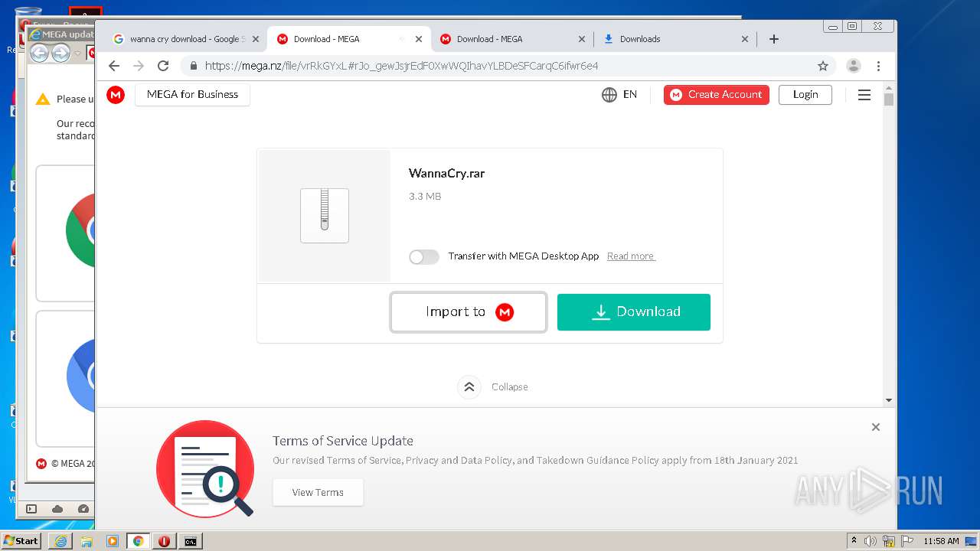Click the Action Center flag icon
Viewport: 980px width, 551px height.
point(906,541)
